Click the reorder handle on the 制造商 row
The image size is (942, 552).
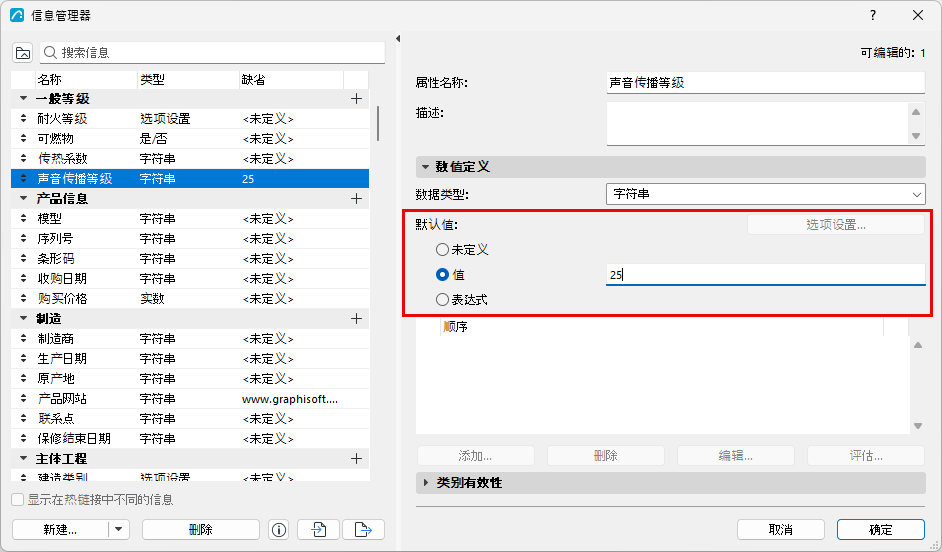(x=23, y=339)
